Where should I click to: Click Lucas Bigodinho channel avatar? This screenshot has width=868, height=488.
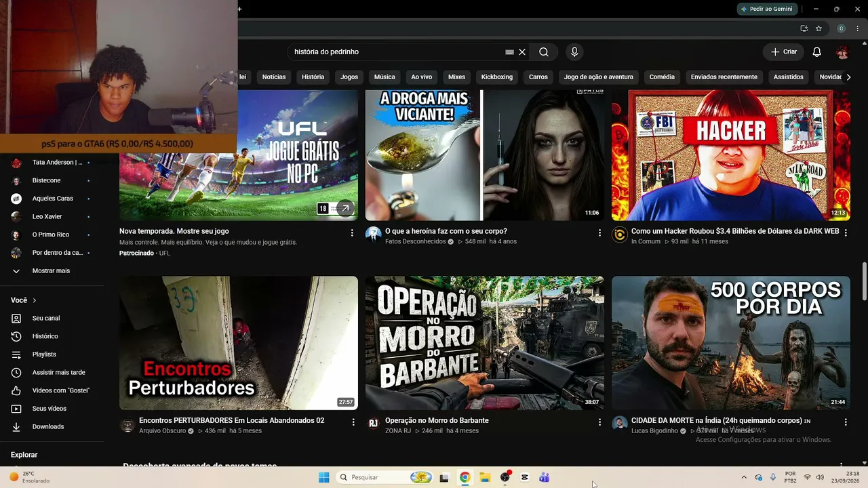(619, 424)
